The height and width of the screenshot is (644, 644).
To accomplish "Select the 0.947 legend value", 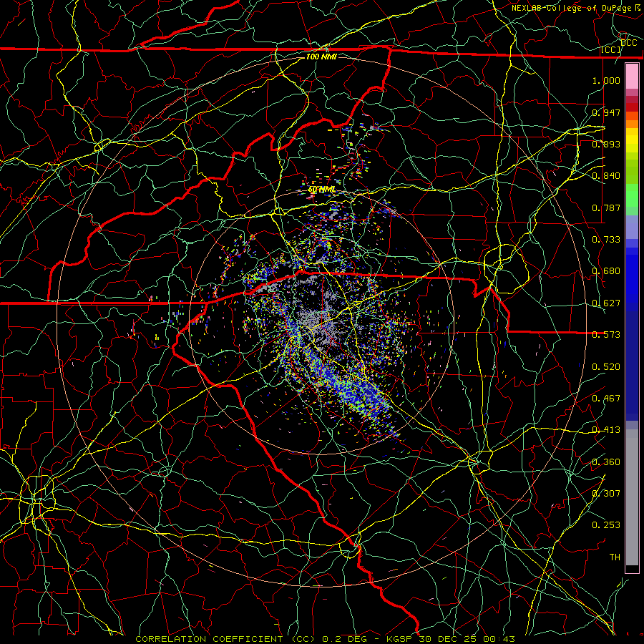I will pos(606,112).
